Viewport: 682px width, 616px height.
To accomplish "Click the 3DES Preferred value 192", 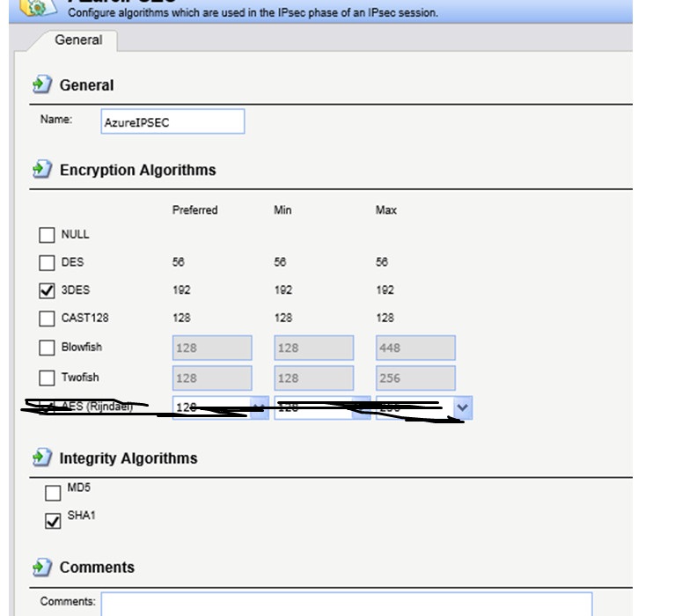I will point(181,290).
